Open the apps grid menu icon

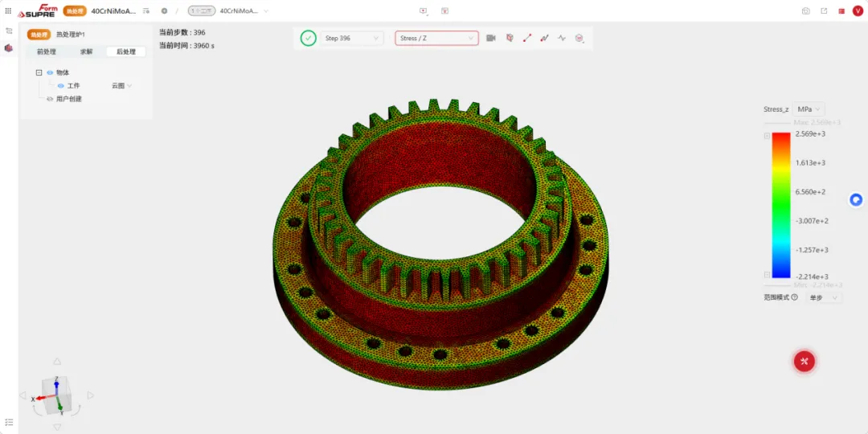8,10
